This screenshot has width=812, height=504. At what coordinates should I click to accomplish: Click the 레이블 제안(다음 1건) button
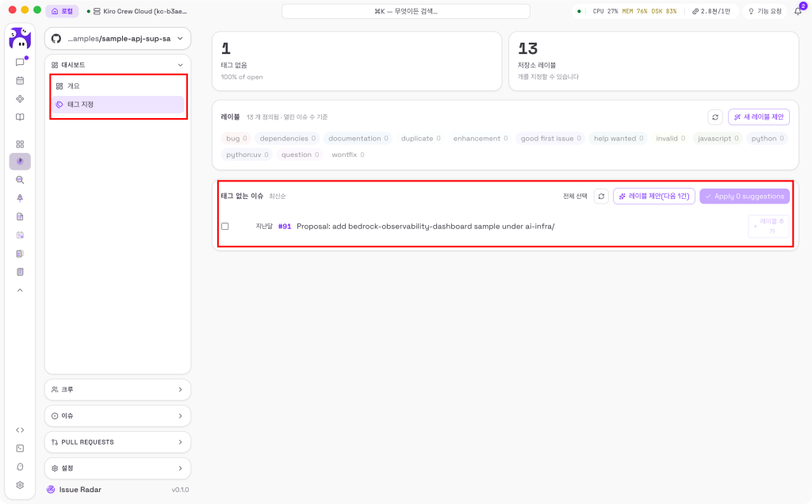654,196
